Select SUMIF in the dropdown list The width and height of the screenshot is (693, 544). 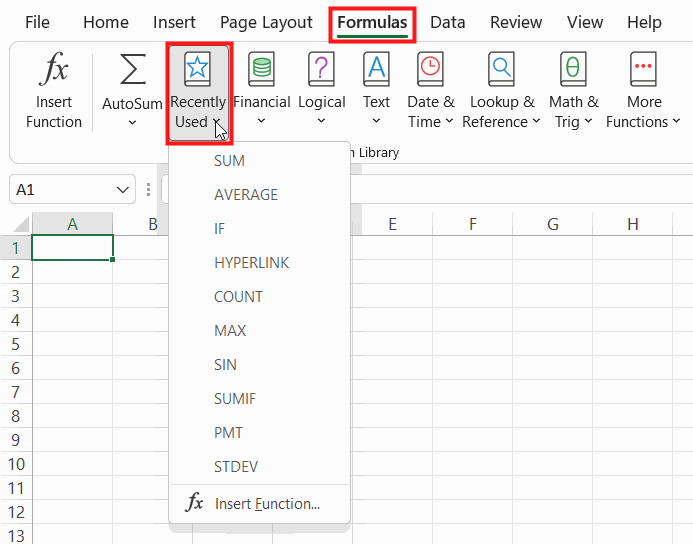[235, 399]
